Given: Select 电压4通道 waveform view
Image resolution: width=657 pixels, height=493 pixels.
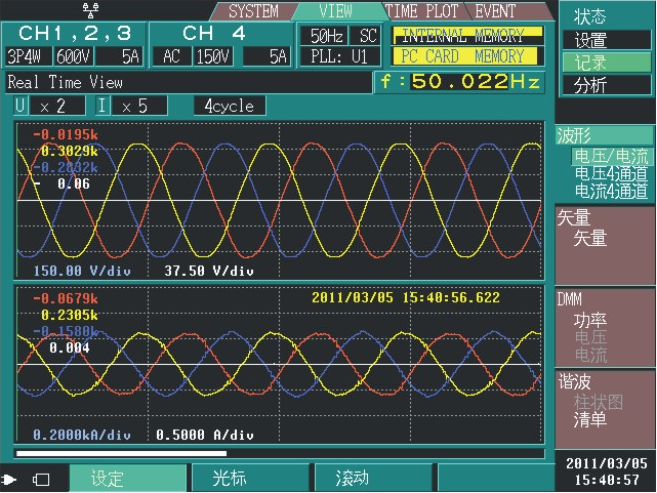Looking at the screenshot, I should tap(610, 174).
